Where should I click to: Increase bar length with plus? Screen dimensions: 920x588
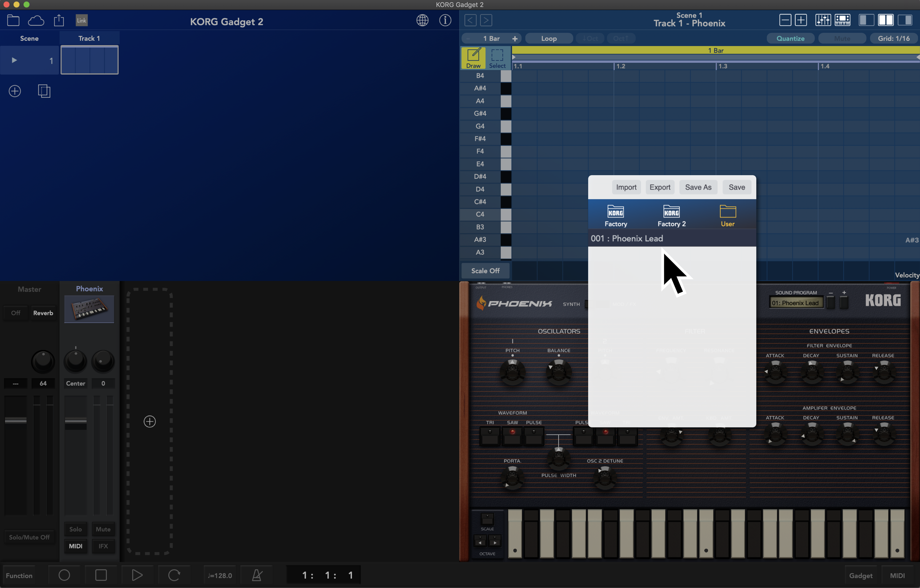tap(515, 38)
